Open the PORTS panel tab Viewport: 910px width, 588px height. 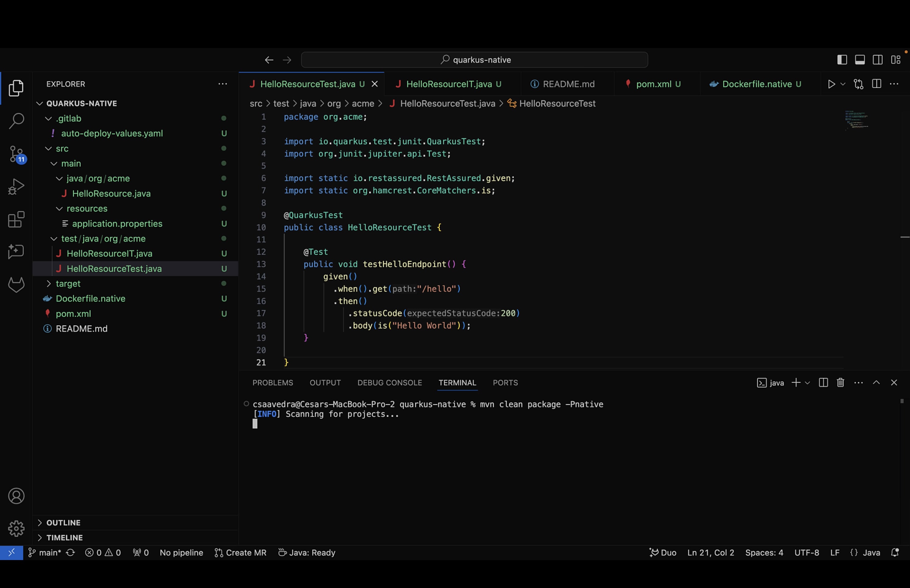pyautogui.click(x=505, y=382)
